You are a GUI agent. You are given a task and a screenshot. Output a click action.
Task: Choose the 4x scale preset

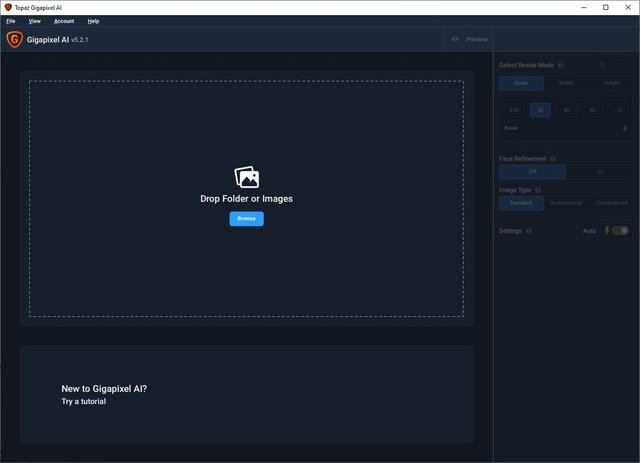click(x=567, y=110)
